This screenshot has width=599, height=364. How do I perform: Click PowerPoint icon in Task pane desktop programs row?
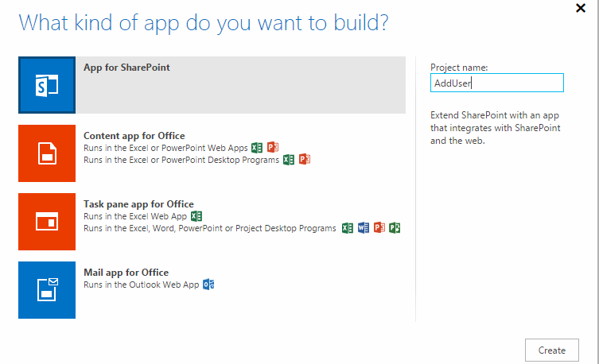click(379, 228)
